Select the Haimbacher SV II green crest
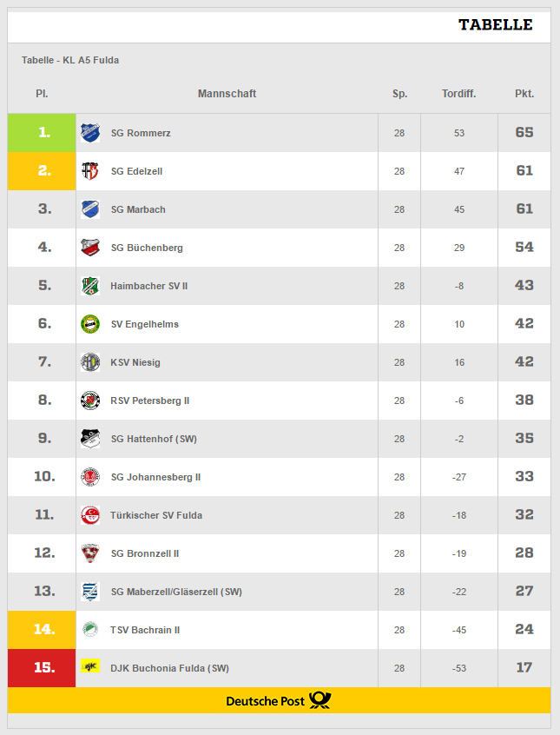 pyautogui.click(x=90, y=286)
